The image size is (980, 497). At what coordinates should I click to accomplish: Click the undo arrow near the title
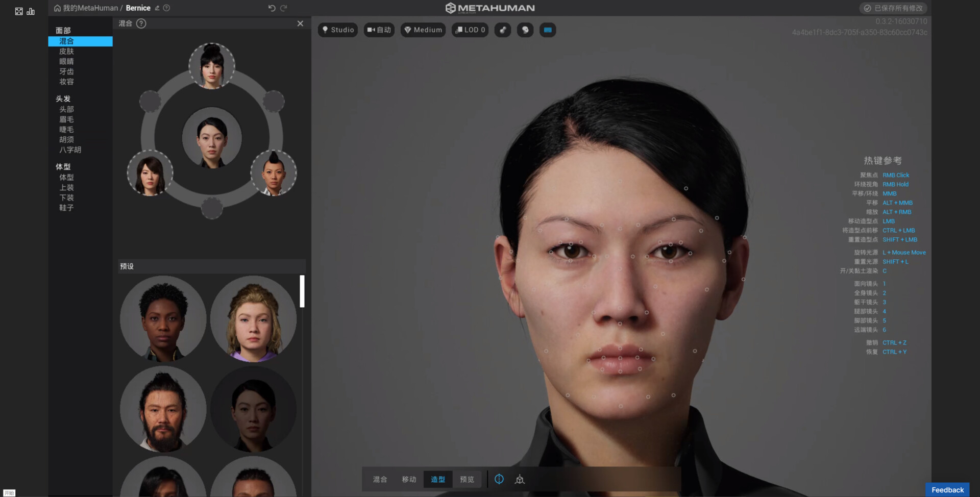(x=271, y=8)
